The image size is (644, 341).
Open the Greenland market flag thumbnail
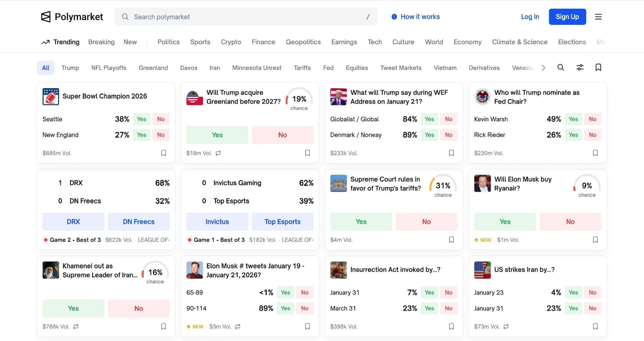195,97
